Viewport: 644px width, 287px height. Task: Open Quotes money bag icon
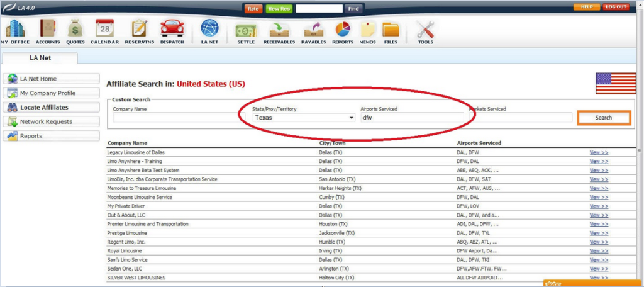tap(75, 29)
